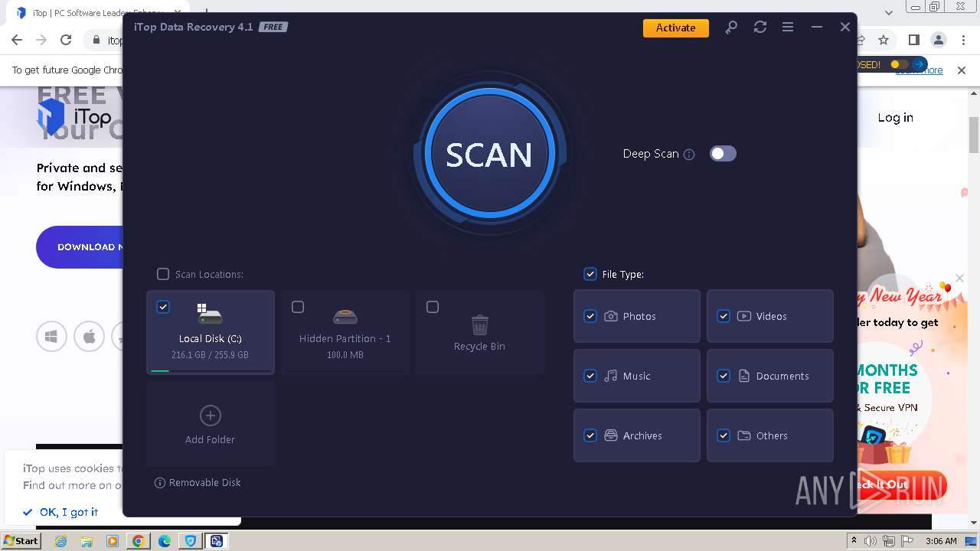
Task: Open Windows Media Player taskbar icon
Action: coord(113,541)
